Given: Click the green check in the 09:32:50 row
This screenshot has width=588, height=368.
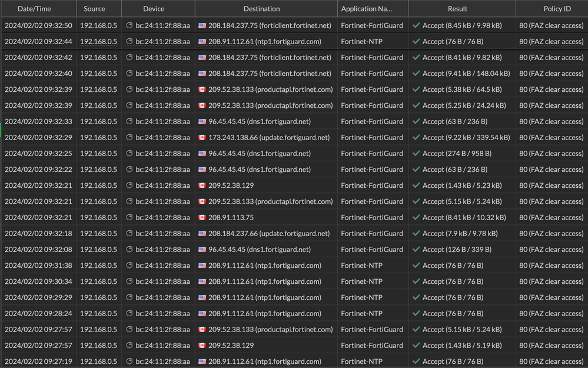Looking at the screenshot, I should click(416, 25).
